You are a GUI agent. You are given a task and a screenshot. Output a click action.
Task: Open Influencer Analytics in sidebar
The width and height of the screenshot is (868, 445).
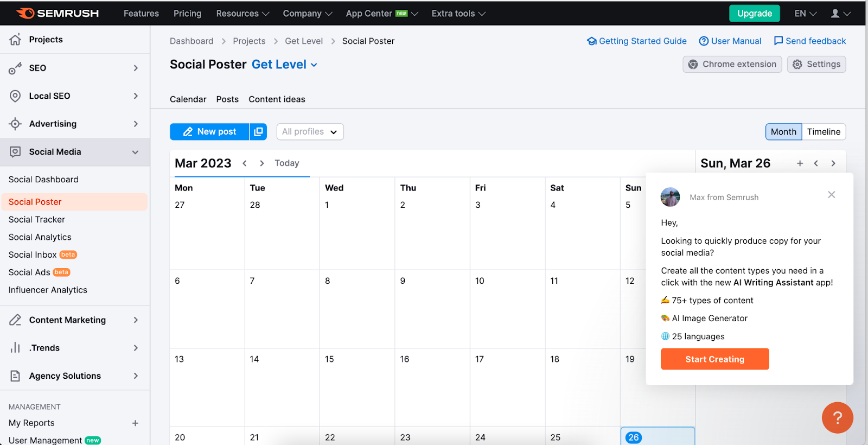click(x=48, y=290)
